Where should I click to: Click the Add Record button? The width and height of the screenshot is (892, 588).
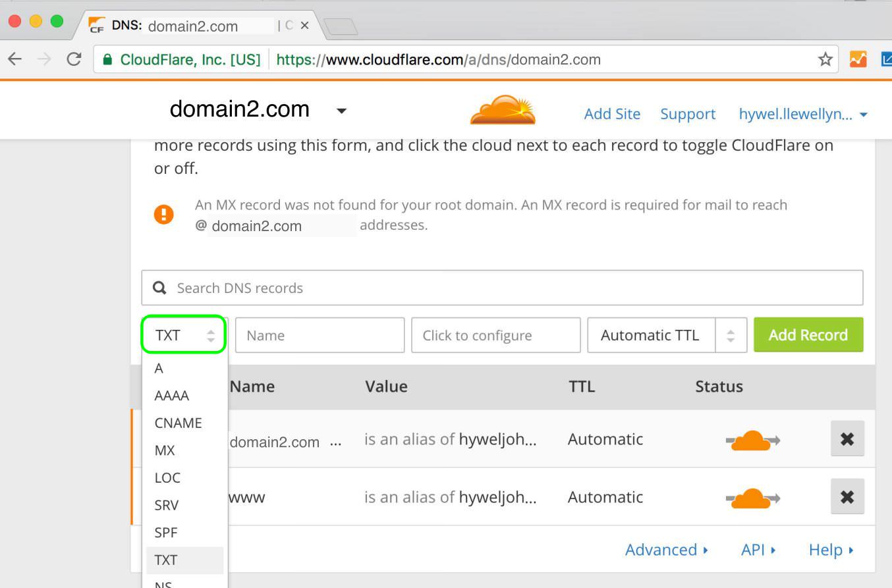(x=808, y=334)
